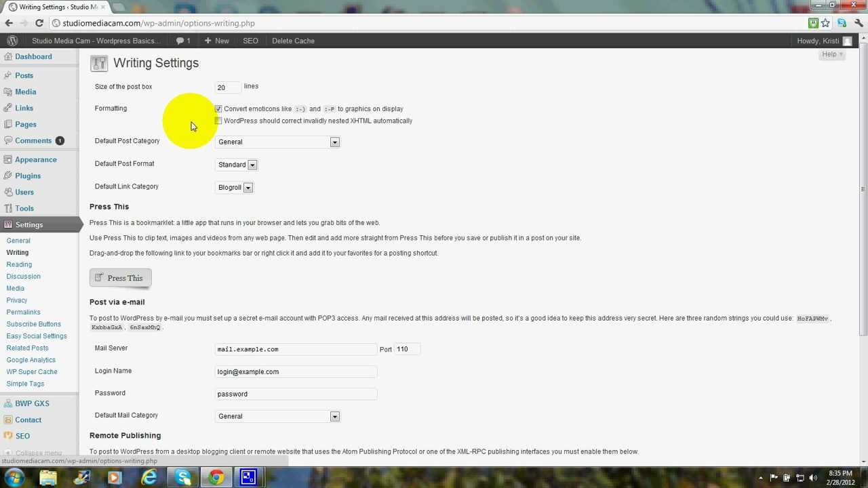Click the Login Name field

point(296,371)
